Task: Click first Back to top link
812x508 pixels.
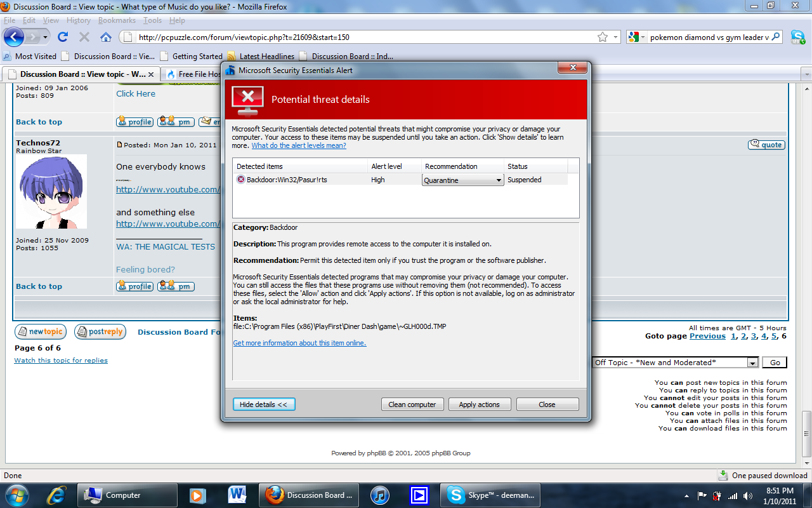Action: pos(39,122)
